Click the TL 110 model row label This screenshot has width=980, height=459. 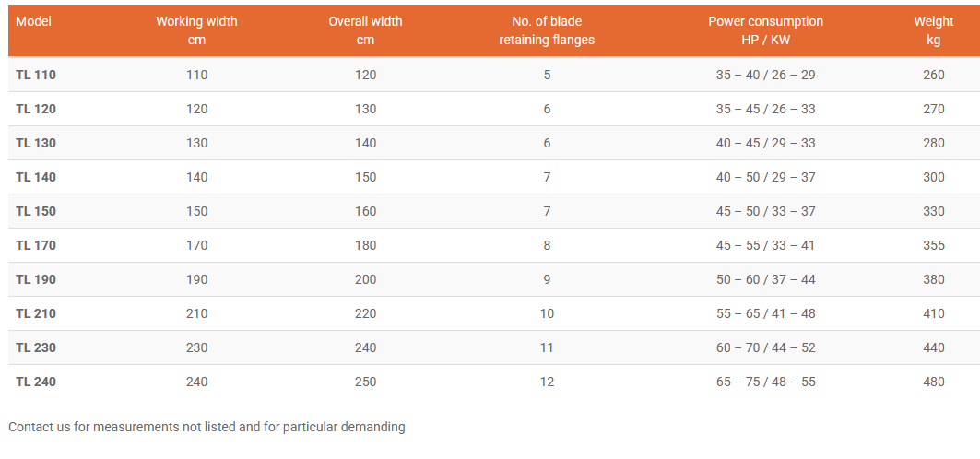pos(36,75)
